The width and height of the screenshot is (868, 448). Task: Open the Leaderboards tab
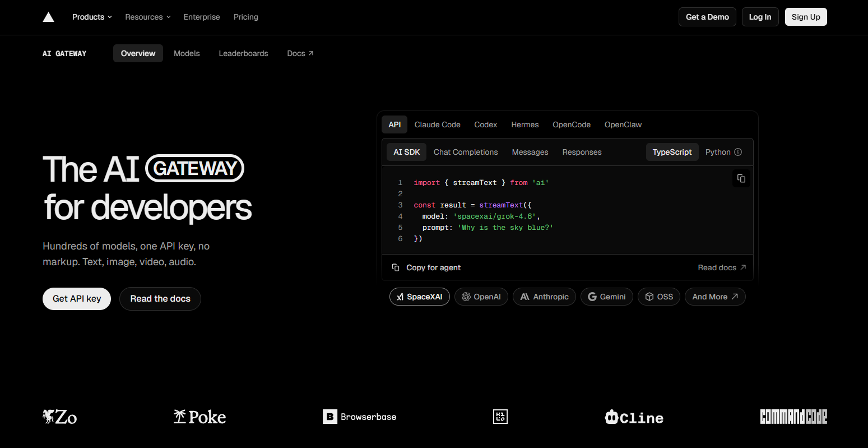(x=243, y=53)
